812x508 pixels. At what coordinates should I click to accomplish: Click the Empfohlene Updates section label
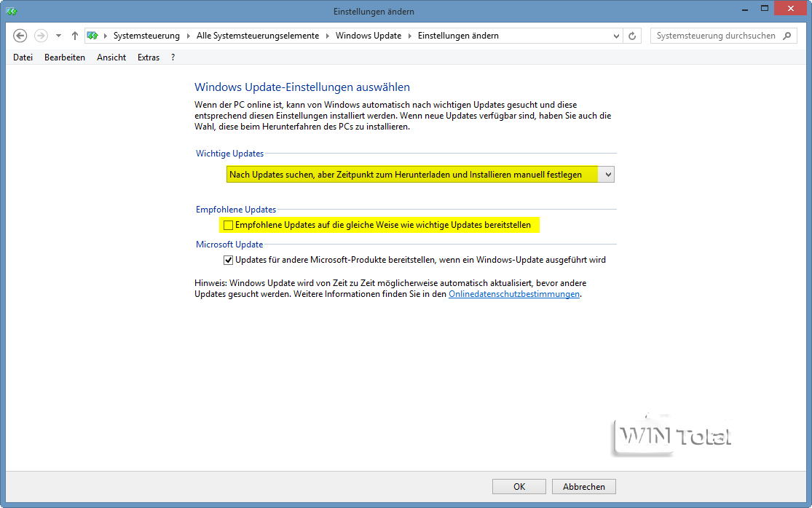click(x=236, y=210)
